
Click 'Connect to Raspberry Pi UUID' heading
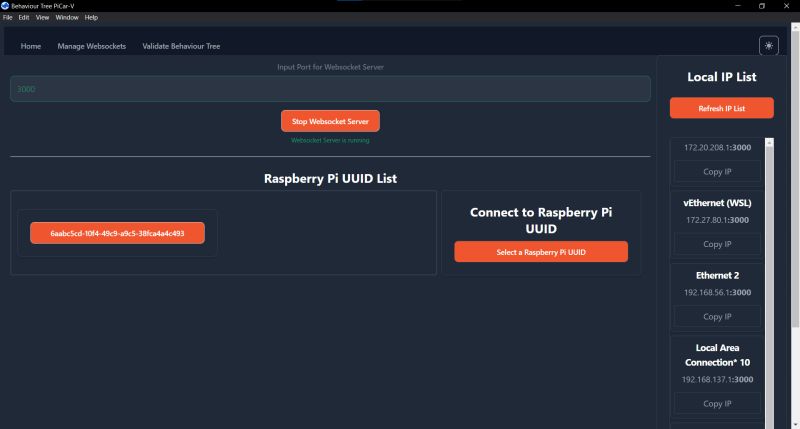point(541,220)
